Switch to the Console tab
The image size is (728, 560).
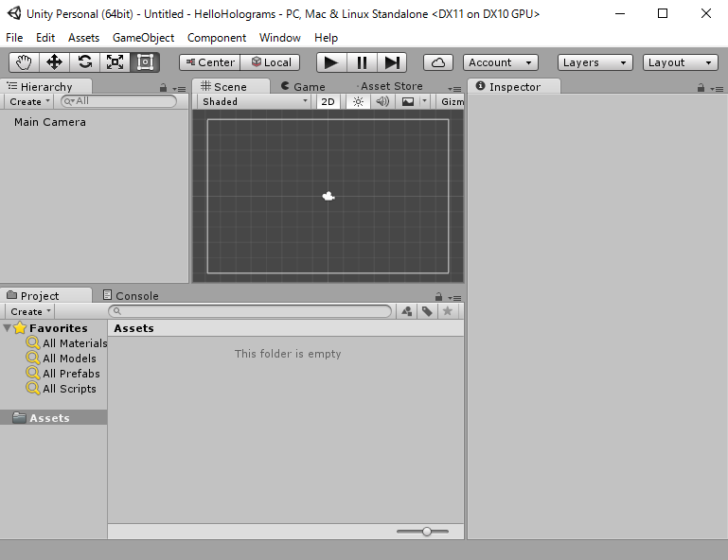(x=131, y=295)
